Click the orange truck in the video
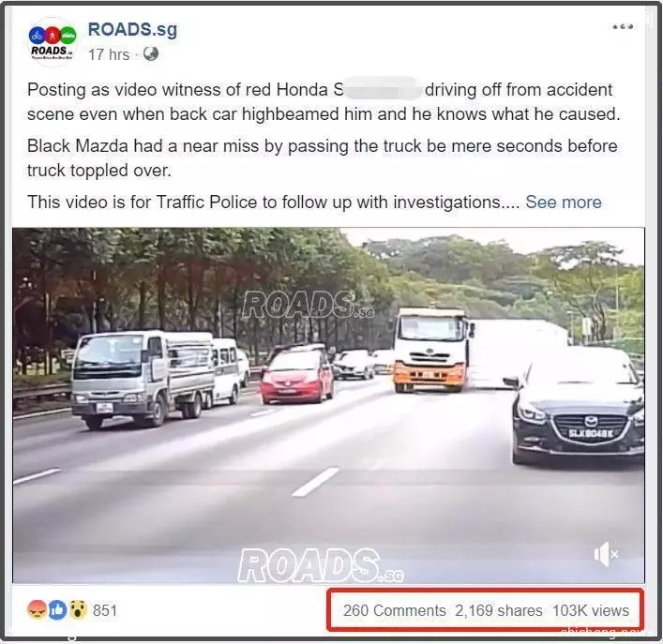Viewport: 663px width, 644px height. tap(431, 350)
